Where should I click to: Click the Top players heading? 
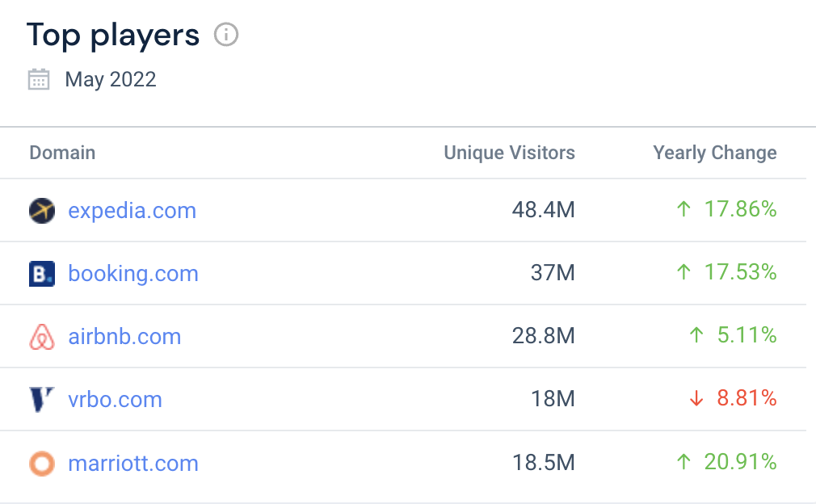click(x=113, y=35)
